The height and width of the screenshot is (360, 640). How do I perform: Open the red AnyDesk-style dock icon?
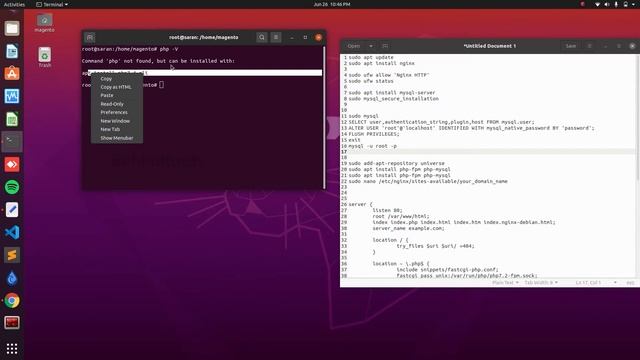pos(12,164)
